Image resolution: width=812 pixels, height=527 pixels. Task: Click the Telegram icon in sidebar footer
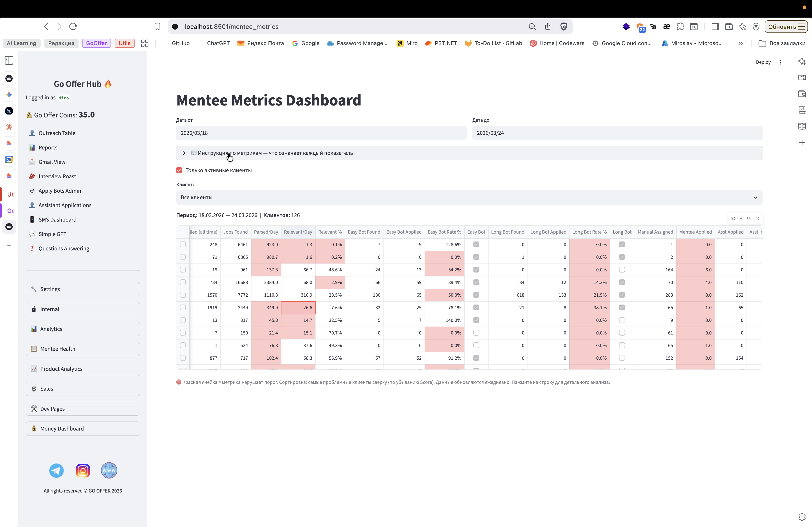56,470
